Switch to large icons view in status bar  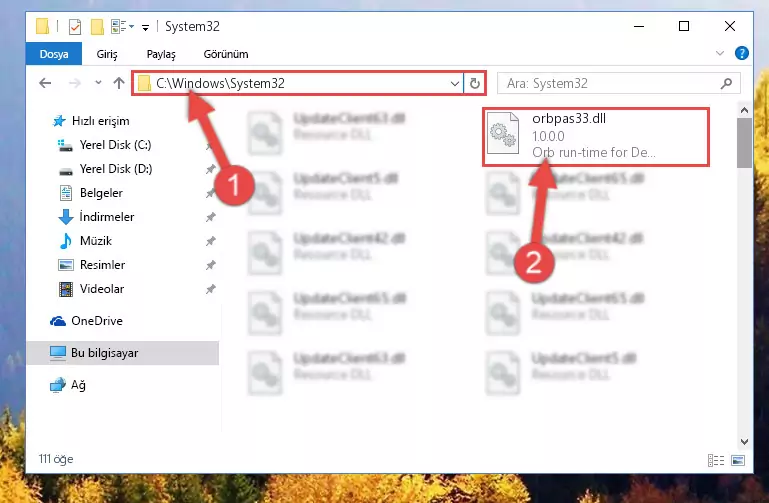(738, 460)
